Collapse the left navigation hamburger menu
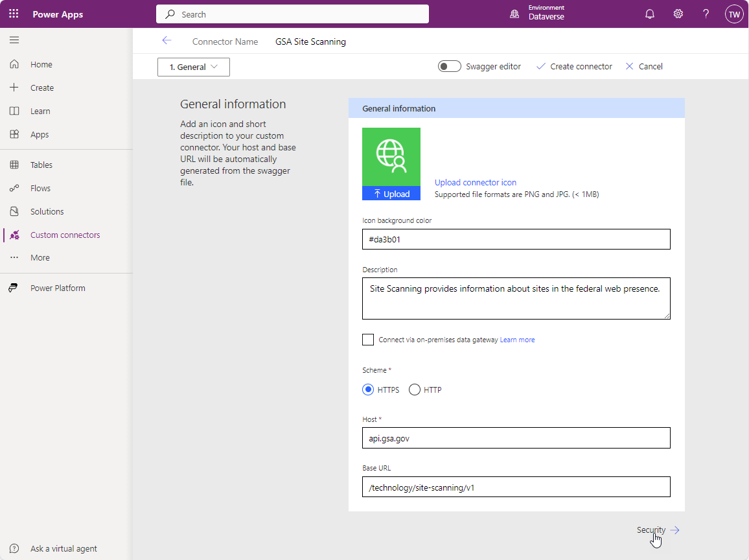This screenshot has height=560, width=749. [14, 40]
